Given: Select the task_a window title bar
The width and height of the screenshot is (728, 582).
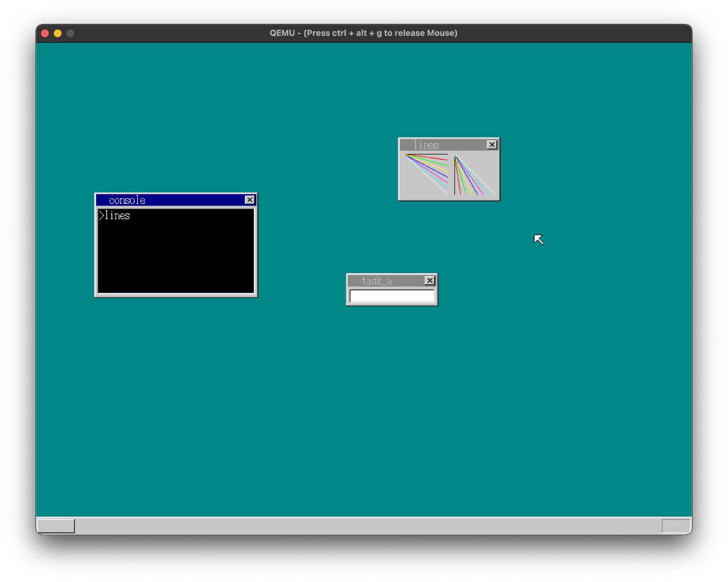Looking at the screenshot, I should point(392,281).
